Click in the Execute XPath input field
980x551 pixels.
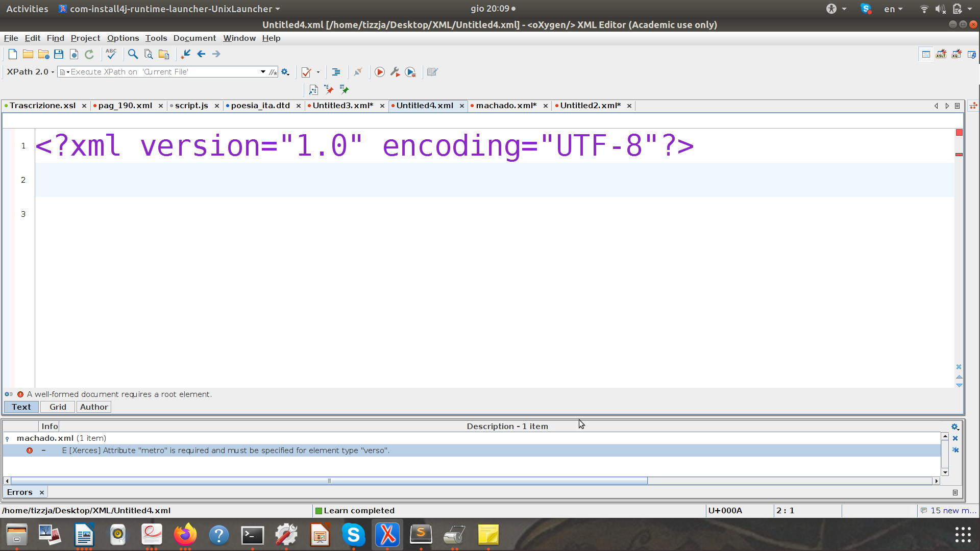click(x=163, y=72)
